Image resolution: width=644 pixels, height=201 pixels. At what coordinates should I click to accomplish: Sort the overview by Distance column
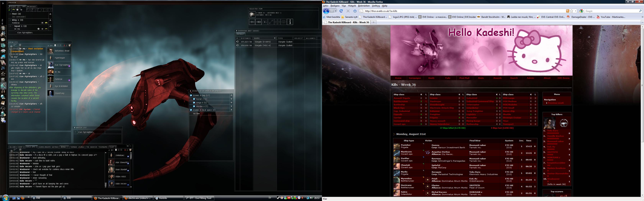click(x=246, y=38)
